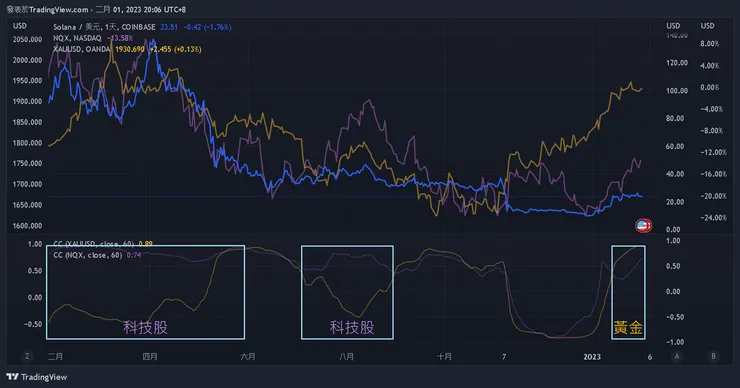Click the gold change +2.455 (+0.13%)
Viewport: 740px width, 388px height.
point(176,49)
